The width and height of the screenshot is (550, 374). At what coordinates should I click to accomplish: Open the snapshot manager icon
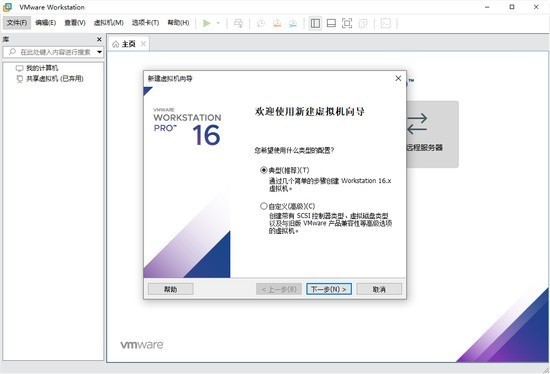pos(293,23)
